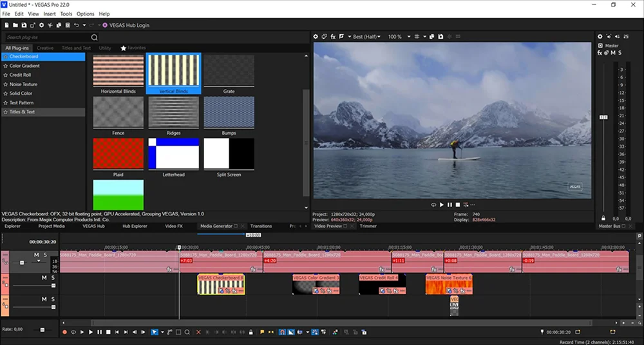This screenshot has height=345, width=644.
Task: Open the overlays dropdown arrow beside grid icon
Action: click(x=424, y=37)
